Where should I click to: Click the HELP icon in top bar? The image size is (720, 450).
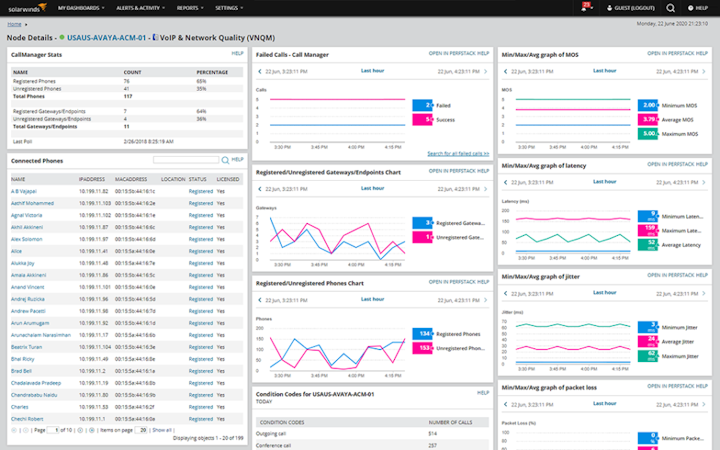[698, 8]
